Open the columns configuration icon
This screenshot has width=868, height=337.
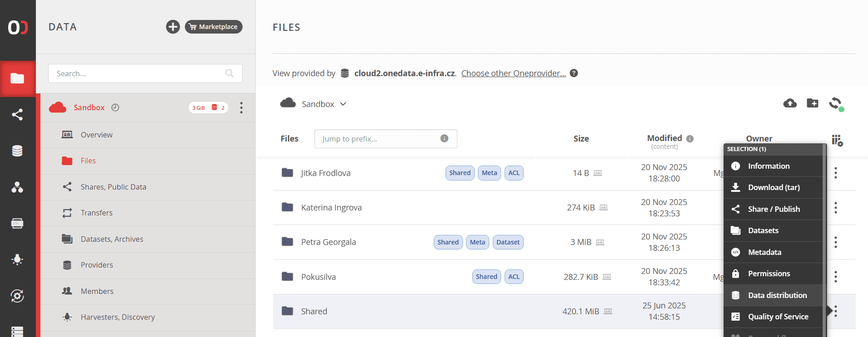coord(837,141)
